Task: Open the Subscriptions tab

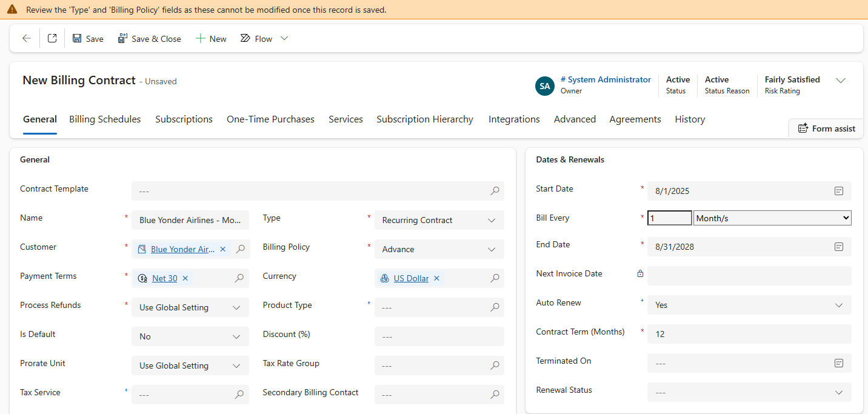Action: click(184, 119)
